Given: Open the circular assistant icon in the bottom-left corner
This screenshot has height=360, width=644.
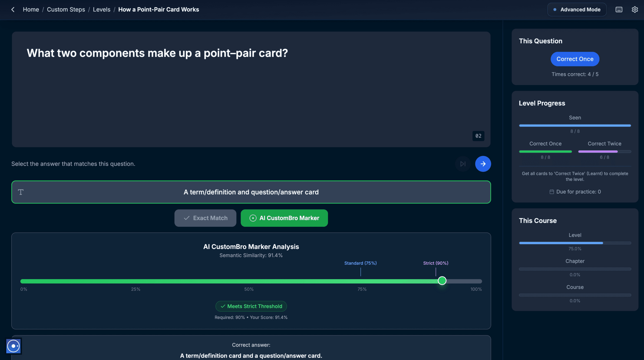Looking at the screenshot, I should (x=13, y=346).
